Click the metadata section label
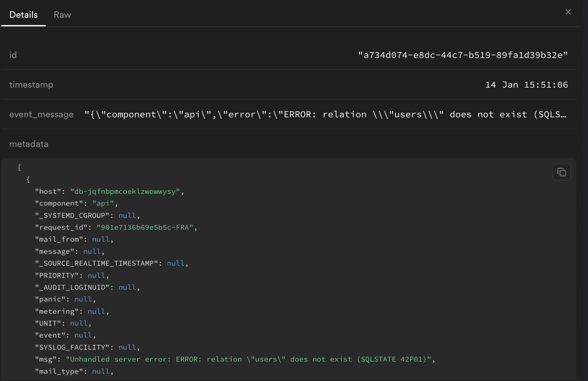This screenshot has height=381, width=588. tap(29, 144)
